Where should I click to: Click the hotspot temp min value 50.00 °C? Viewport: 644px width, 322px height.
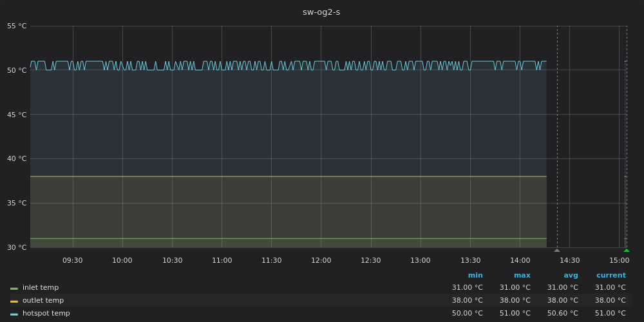(x=467, y=314)
